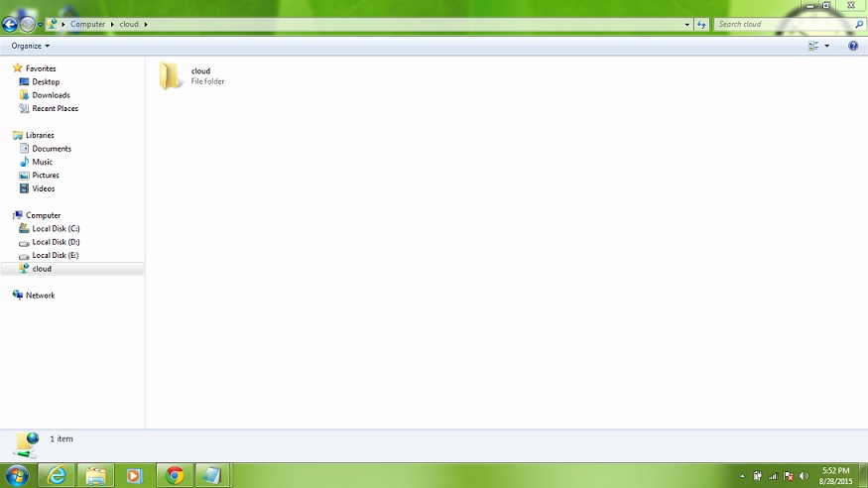Open the Videos library
868x488 pixels.
pos(44,188)
